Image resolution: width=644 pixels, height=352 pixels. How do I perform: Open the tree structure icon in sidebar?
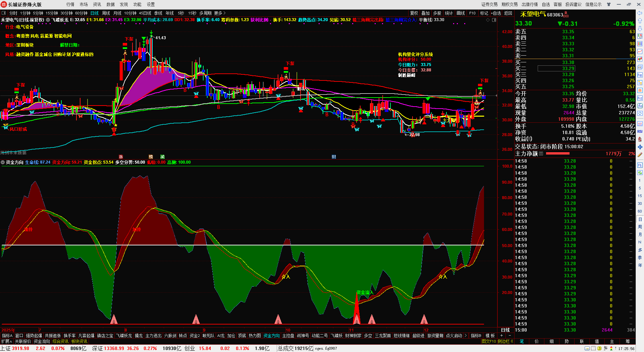click(640, 82)
